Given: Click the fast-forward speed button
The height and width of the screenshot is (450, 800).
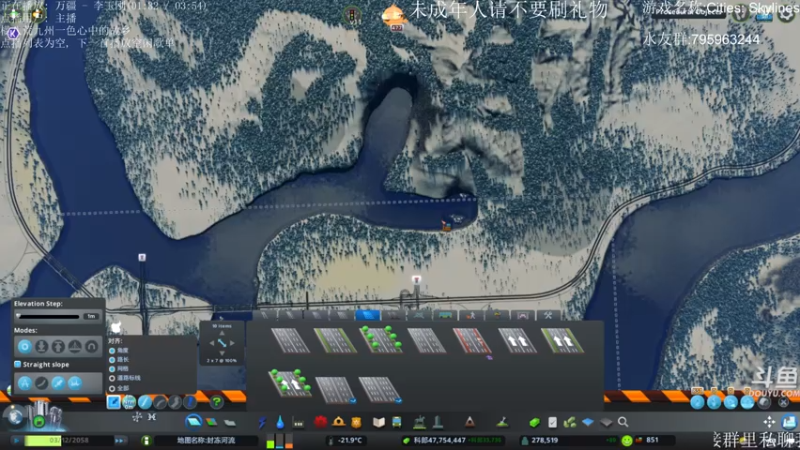Looking at the screenshot, I should click(x=120, y=440).
